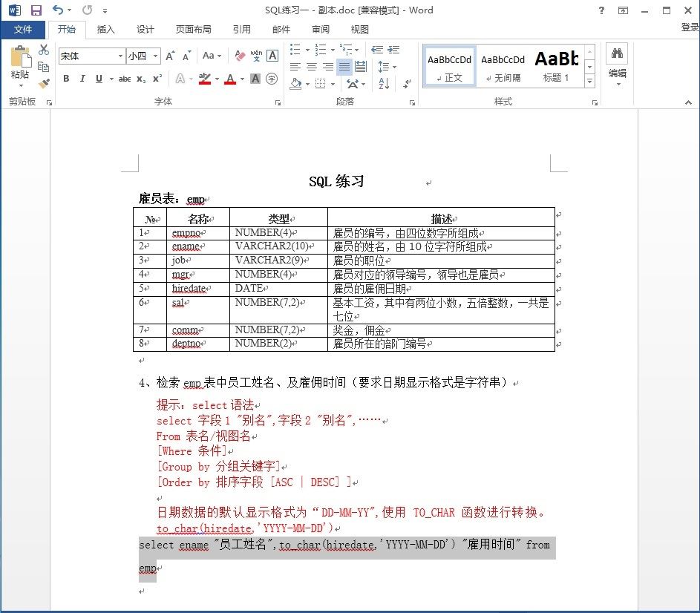Switch to the 页面布局 Page Layout tab
This screenshot has height=613, width=700.
click(193, 30)
